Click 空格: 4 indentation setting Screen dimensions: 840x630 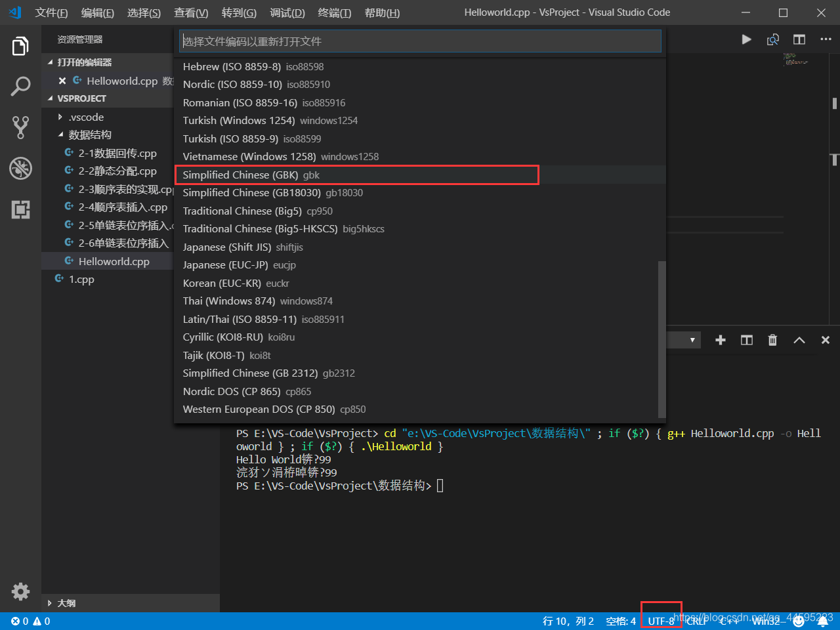(621, 621)
